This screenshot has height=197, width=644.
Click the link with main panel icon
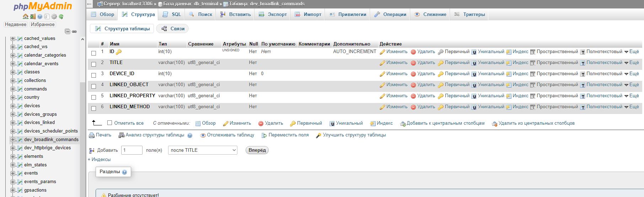click(74, 31)
